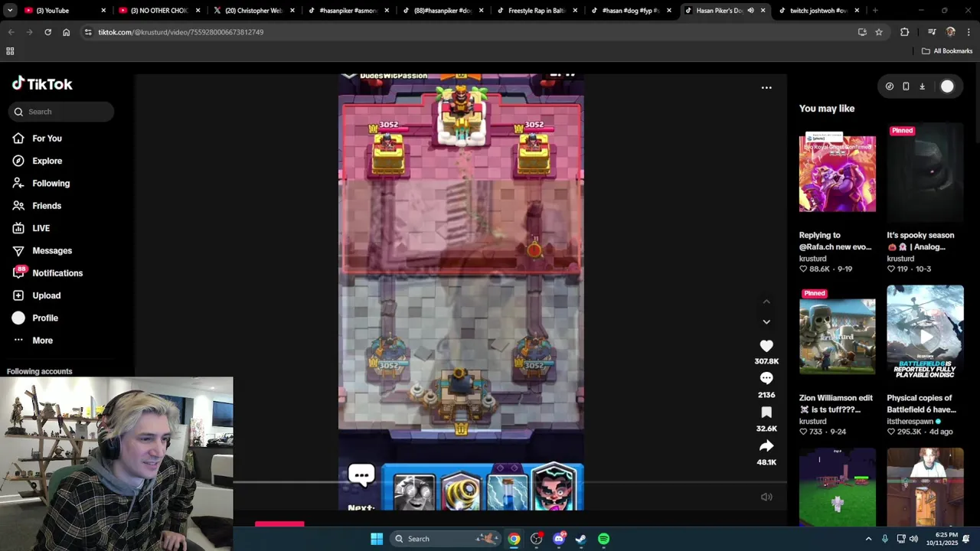980x551 pixels.
Task: Click the TikTok search field
Action: 61,112
